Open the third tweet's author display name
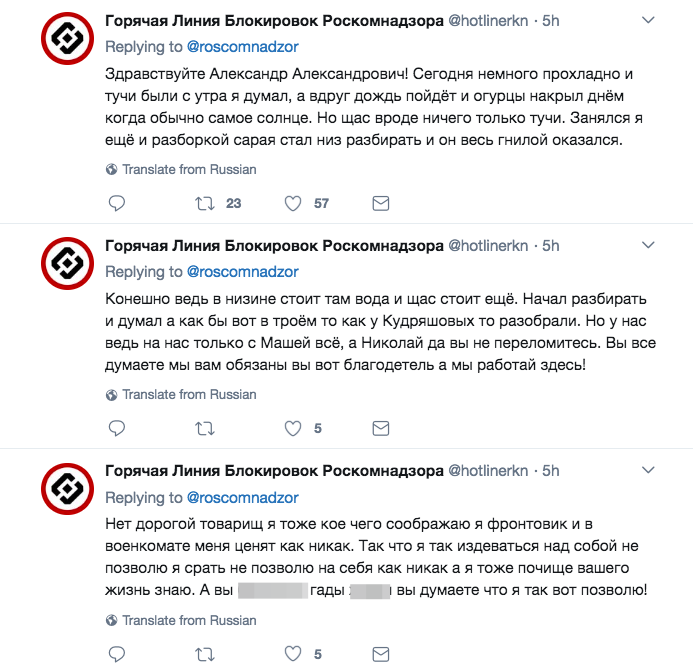Screen dimensions: 693x670 pos(274,471)
